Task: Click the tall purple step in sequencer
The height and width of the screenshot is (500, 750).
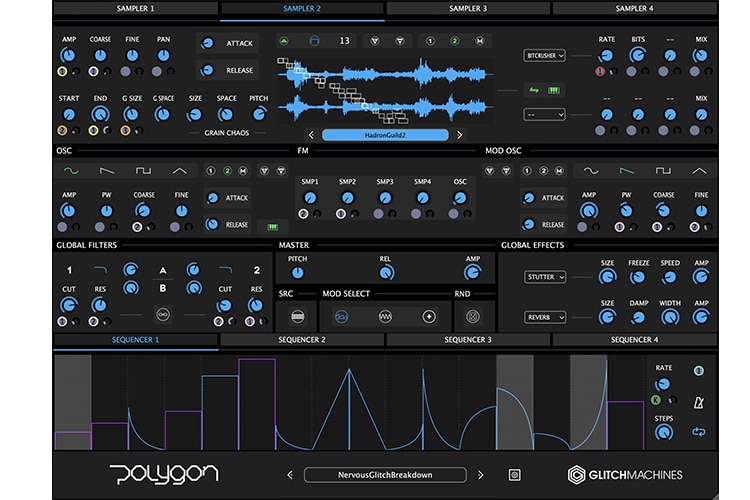Action: [257, 404]
